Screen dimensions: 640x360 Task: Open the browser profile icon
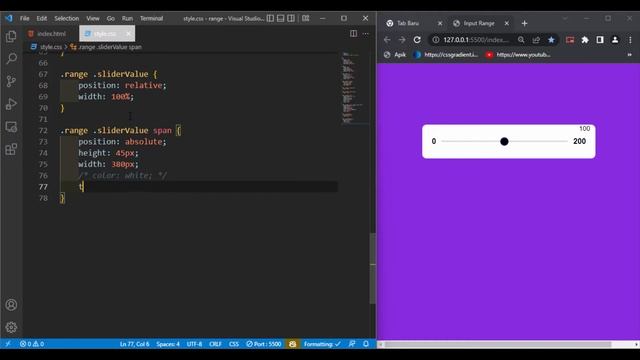pos(615,40)
